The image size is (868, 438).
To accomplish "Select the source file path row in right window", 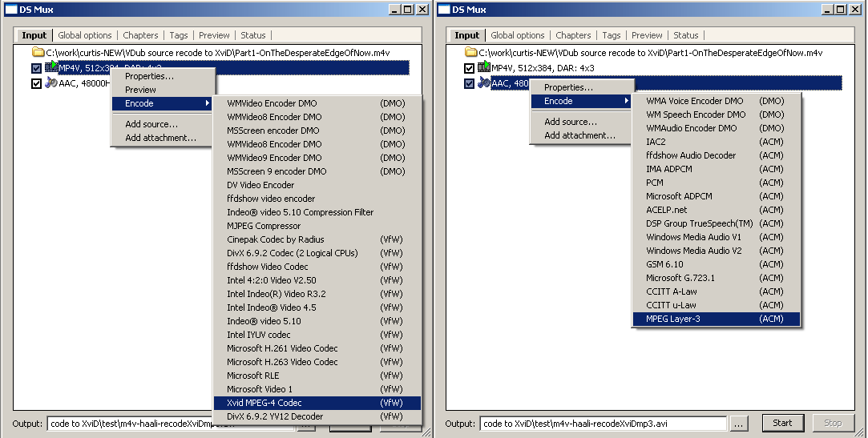I will click(650, 53).
